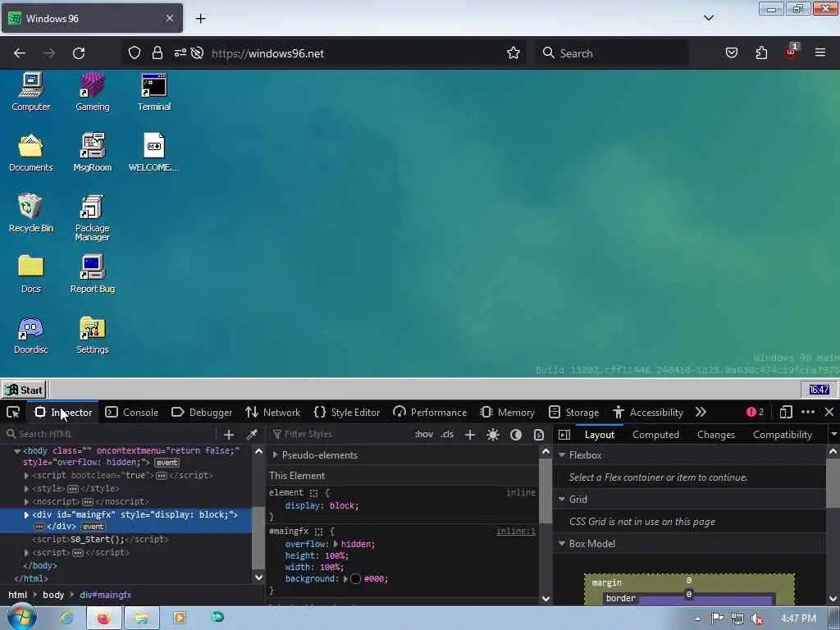
Task: Expand the noscript element node
Action: pos(26,502)
